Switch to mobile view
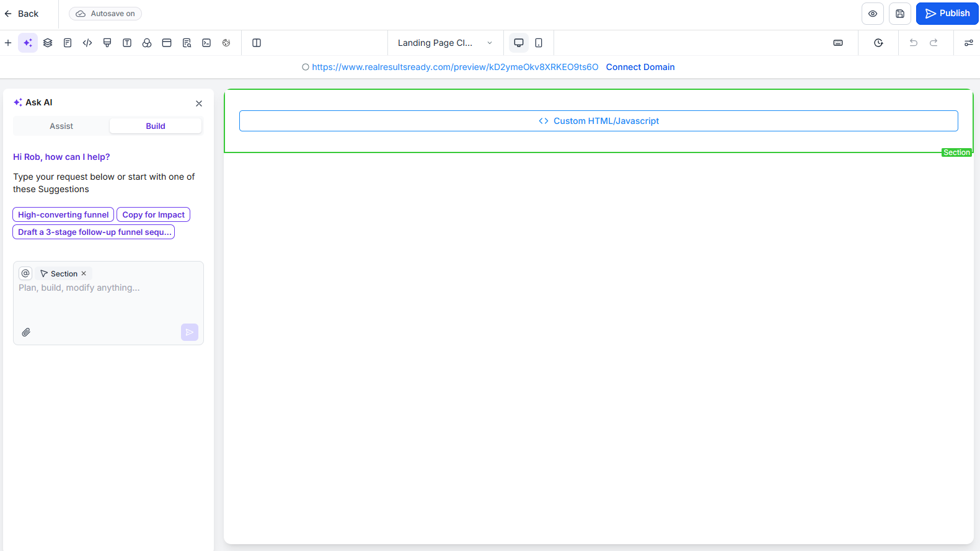980x551 pixels. tap(539, 43)
